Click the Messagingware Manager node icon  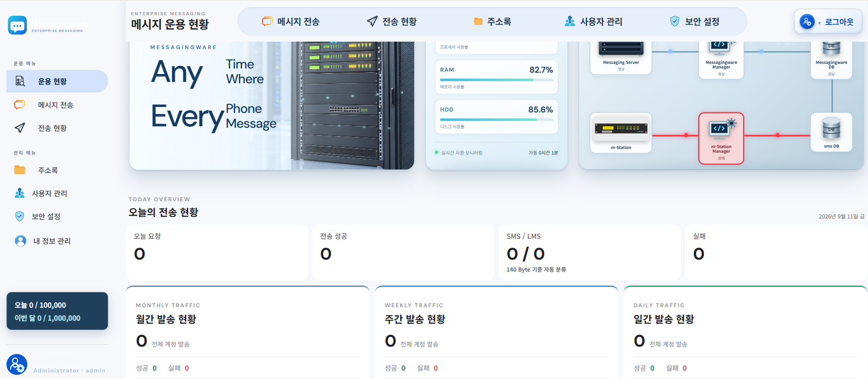click(721, 48)
